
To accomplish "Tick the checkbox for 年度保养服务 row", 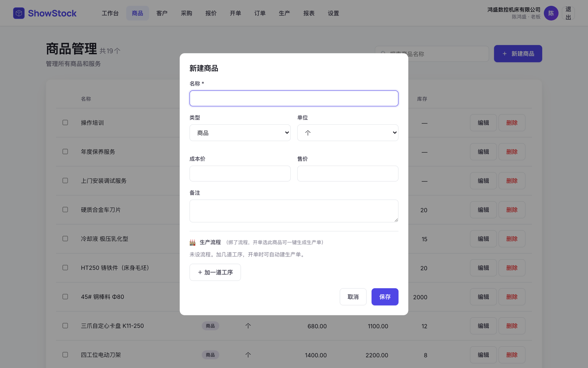I will tap(65, 152).
